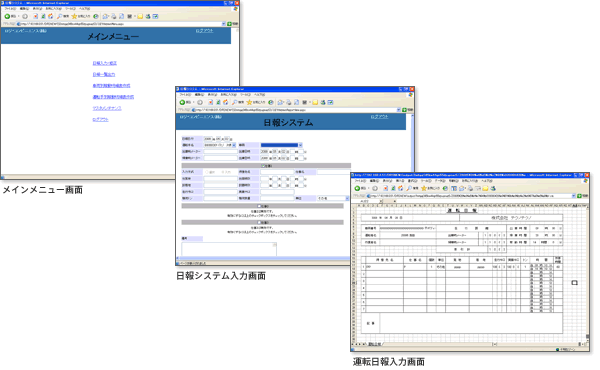Screen dimensions: 600x370
Task: Open お気に入り menu in 日報システム window
Action: 228,95
